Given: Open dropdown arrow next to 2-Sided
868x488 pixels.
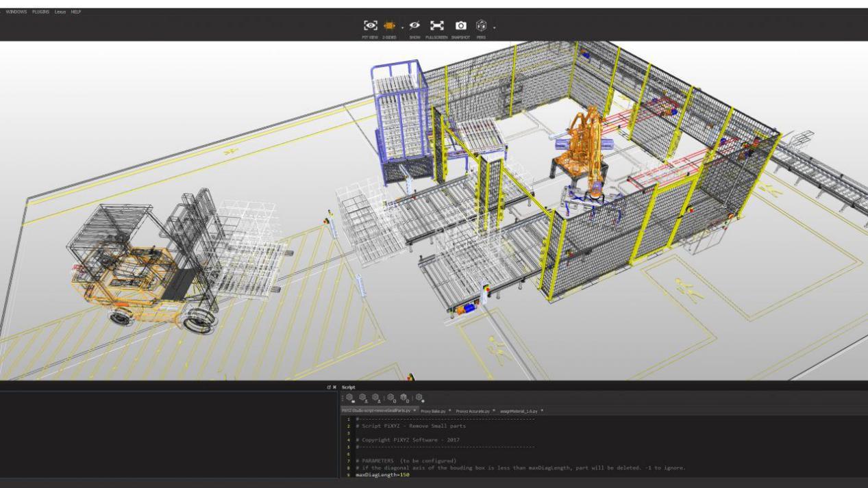Looking at the screenshot, I should (402, 28).
